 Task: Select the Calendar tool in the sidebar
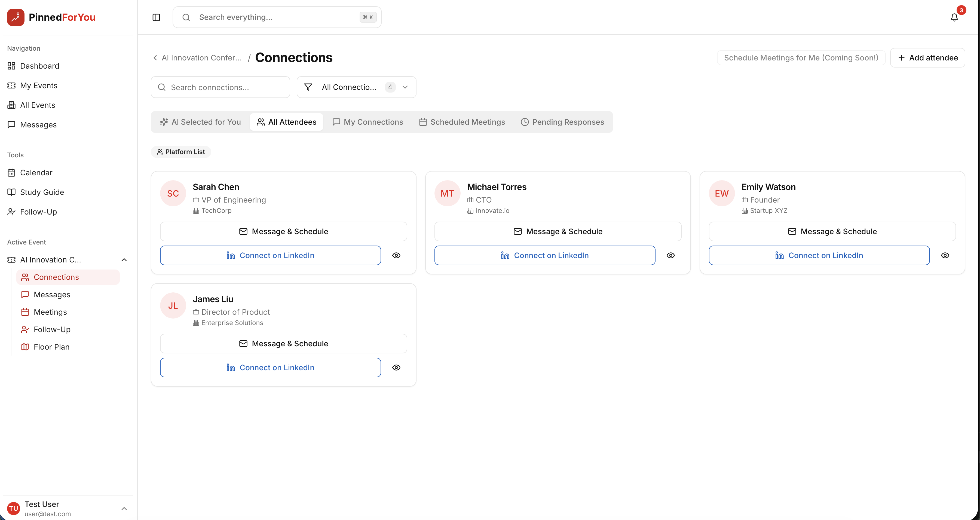pyautogui.click(x=36, y=172)
